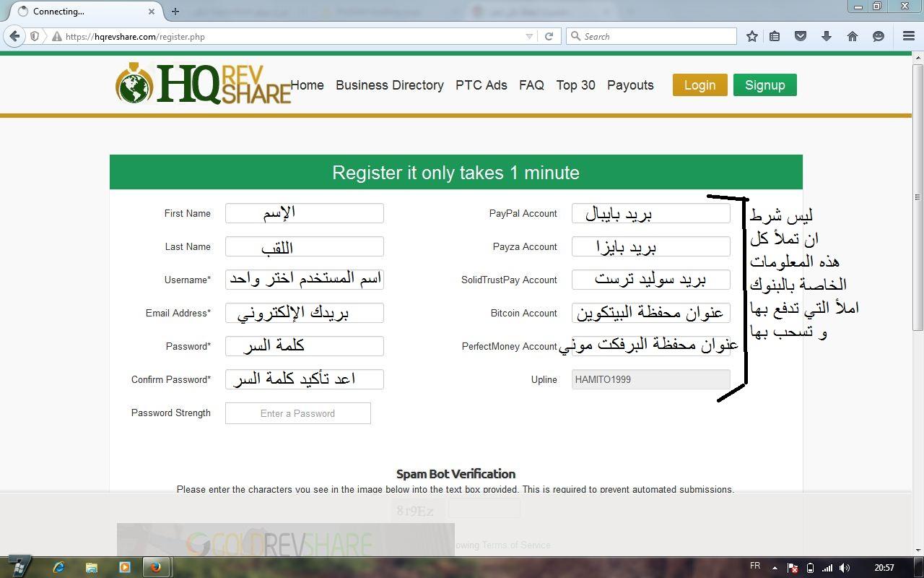
Task: Click the network signal tray icon
Action: click(827, 568)
